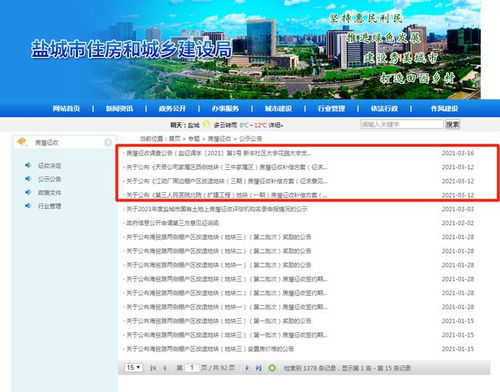Open 作风建设 in the top navigation
The image size is (500, 392).
pyautogui.click(x=444, y=109)
